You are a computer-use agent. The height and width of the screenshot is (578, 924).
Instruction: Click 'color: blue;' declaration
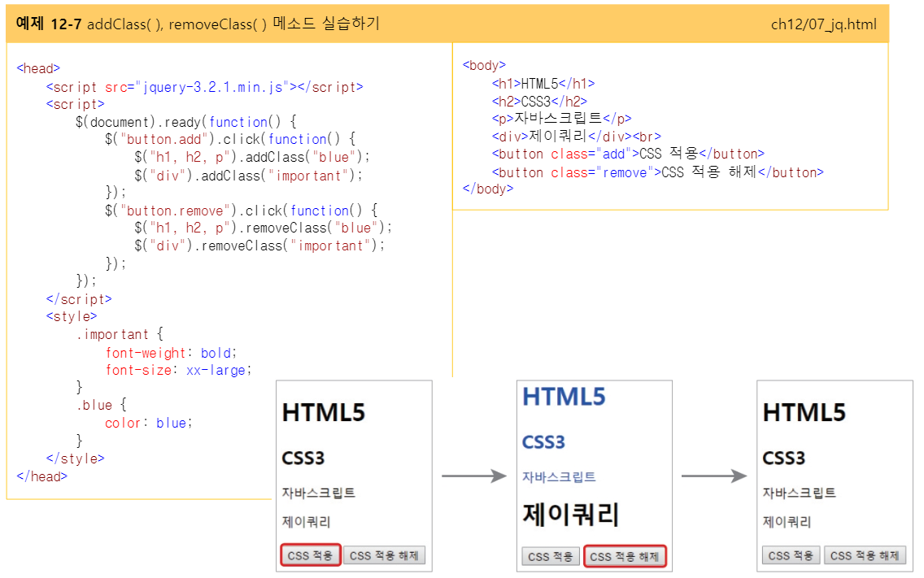pyautogui.click(x=149, y=423)
